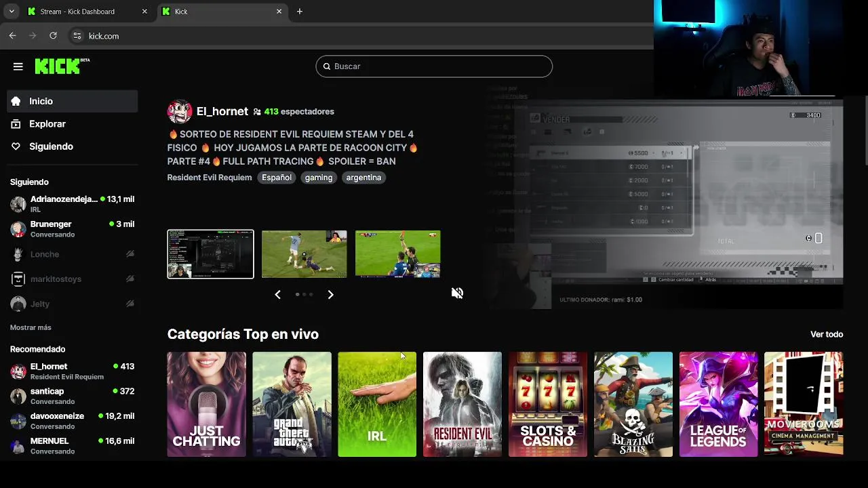
Task: Click Adrianozendeja avatar in sidebar
Action: pyautogui.click(x=18, y=204)
